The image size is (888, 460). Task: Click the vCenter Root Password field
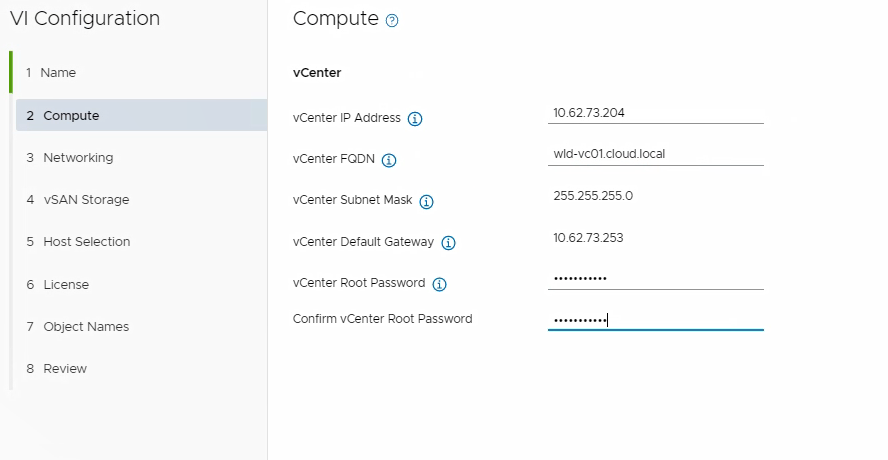click(655, 279)
